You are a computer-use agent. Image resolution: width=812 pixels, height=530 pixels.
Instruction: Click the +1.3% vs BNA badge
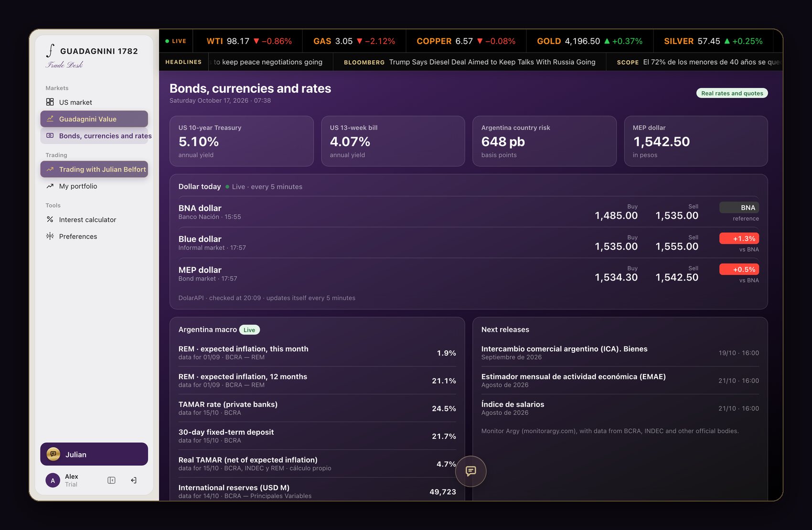tap(739, 238)
